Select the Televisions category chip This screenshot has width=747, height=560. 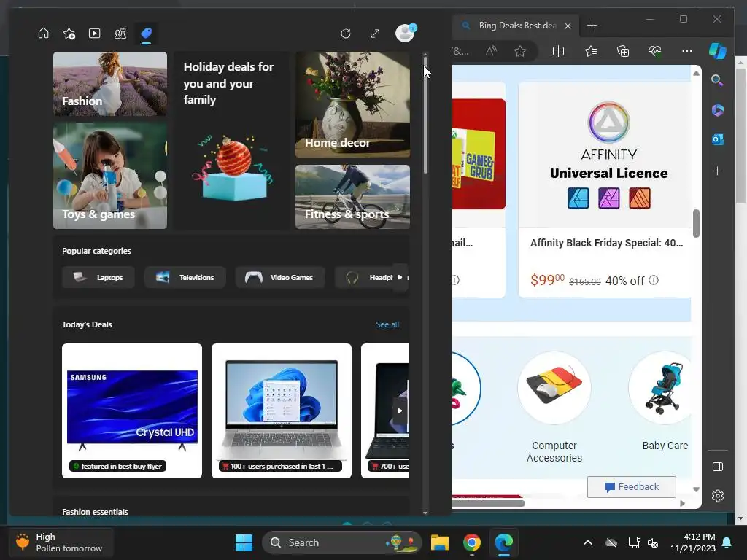pos(185,277)
